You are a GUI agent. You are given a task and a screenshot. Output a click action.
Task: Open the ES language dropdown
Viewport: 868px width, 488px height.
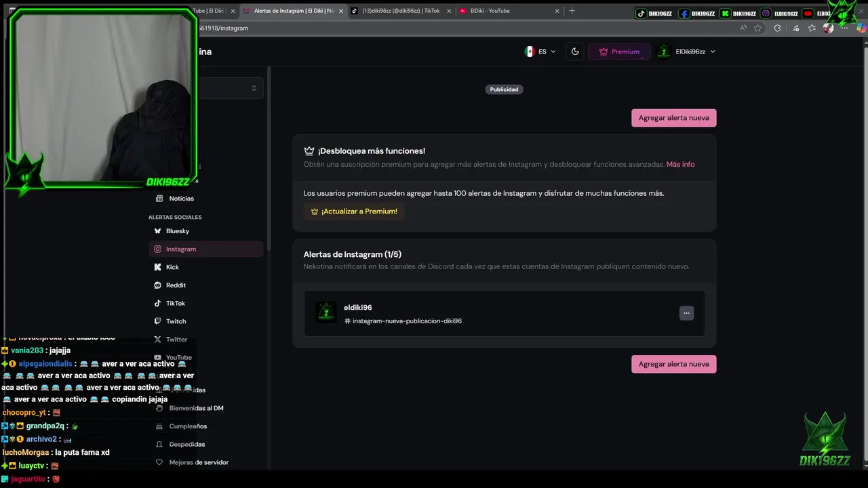(540, 52)
